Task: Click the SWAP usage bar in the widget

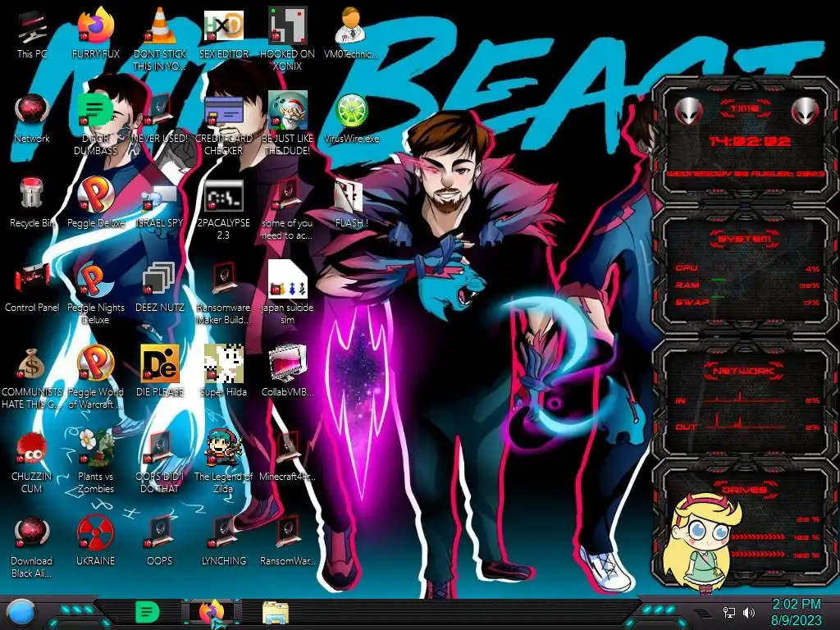Action: (718, 296)
